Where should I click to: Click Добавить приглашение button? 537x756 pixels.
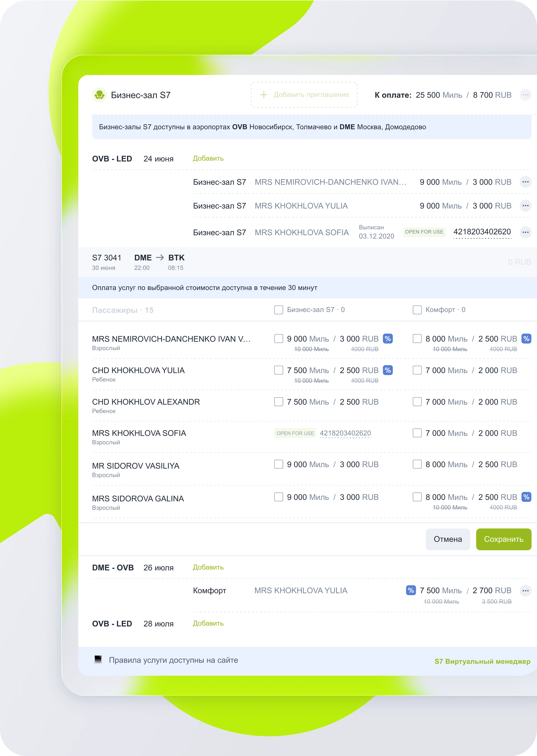(304, 95)
